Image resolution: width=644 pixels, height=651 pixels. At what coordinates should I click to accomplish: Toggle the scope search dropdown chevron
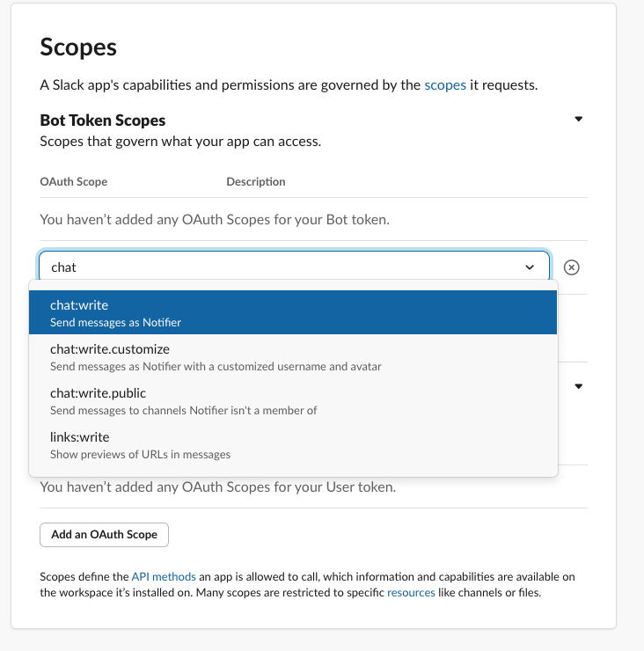click(530, 267)
